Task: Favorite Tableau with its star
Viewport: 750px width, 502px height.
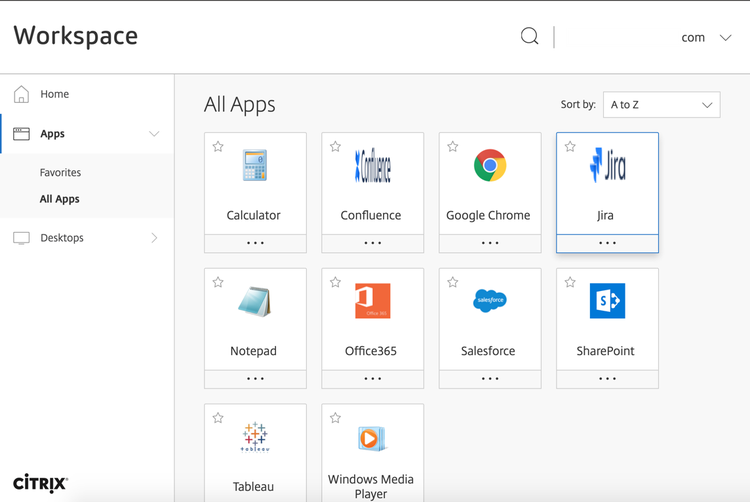Action: click(x=218, y=418)
